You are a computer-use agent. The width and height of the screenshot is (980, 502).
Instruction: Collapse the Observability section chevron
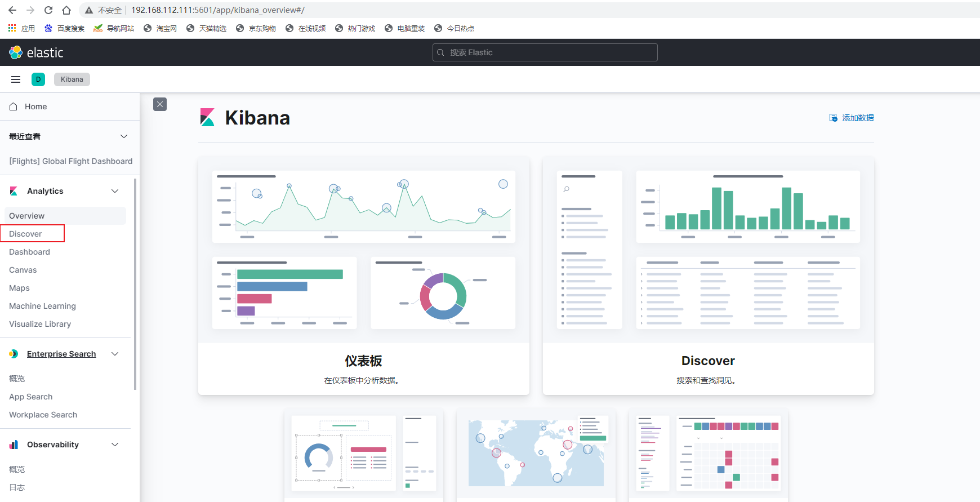[x=115, y=445]
